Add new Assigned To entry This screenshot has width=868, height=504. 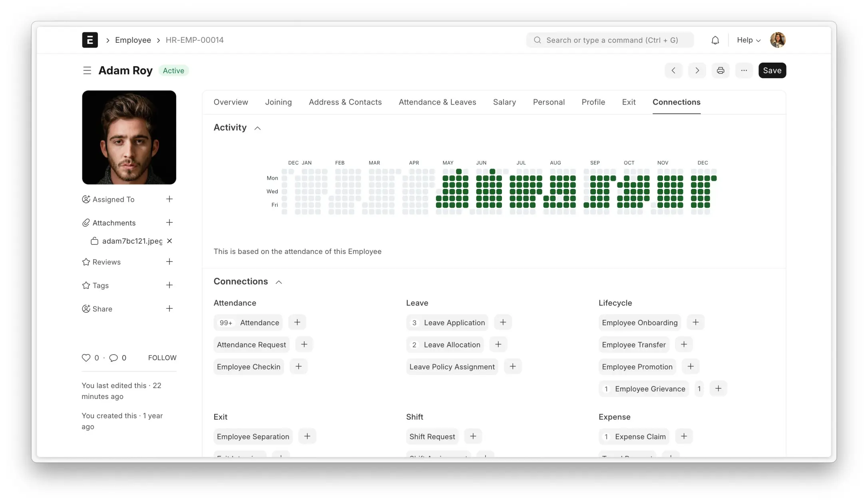coord(169,199)
